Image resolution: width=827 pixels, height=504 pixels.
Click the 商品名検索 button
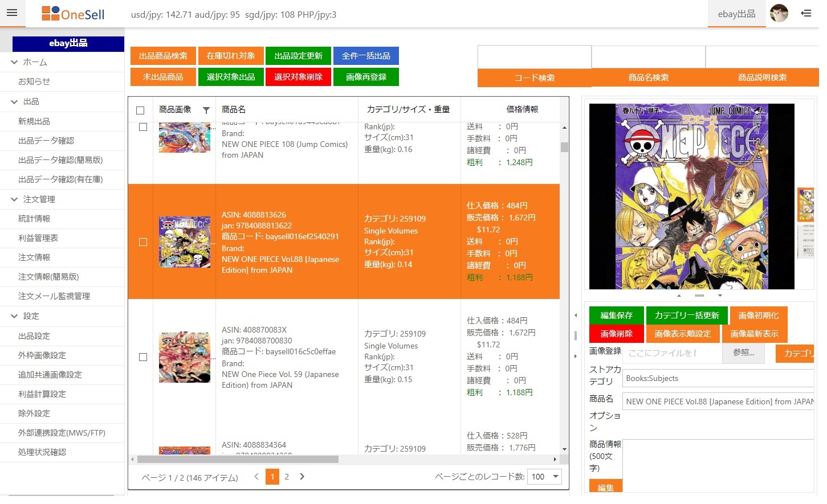tap(649, 78)
